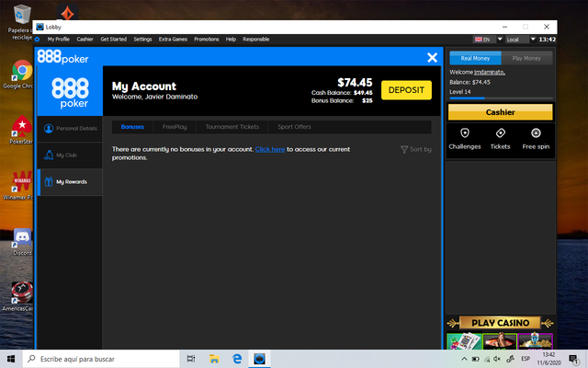Open the Tickets icon

pyautogui.click(x=500, y=139)
